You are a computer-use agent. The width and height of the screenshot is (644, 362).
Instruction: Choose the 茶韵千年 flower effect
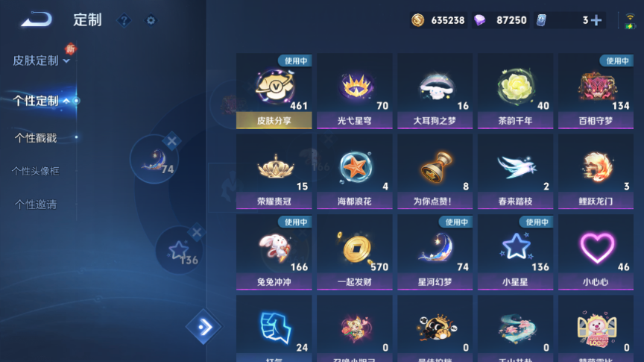pos(516,91)
